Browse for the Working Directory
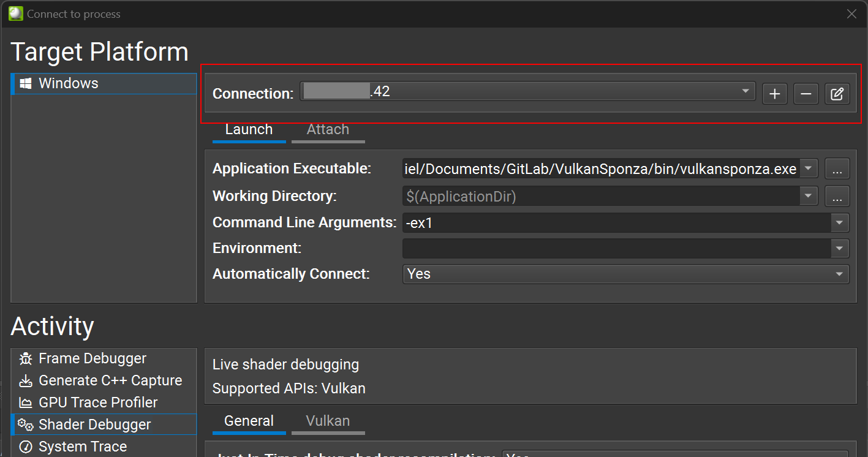This screenshot has width=868, height=457. pos(837,195)
